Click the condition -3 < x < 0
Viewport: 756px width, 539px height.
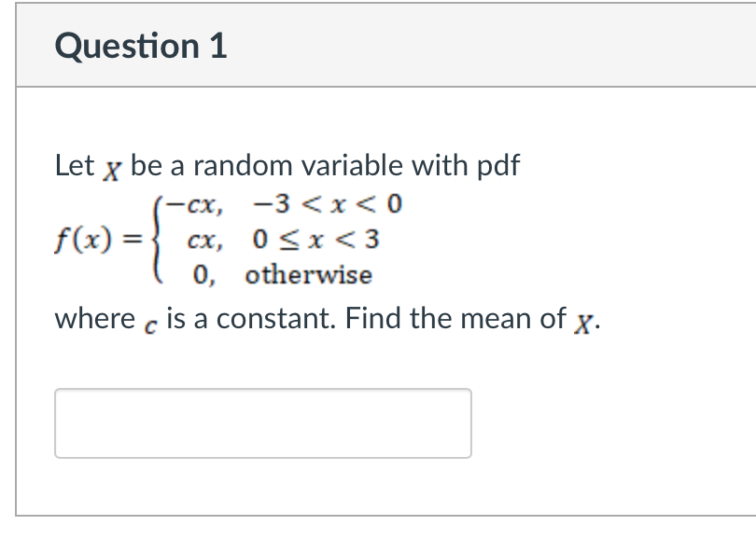click(331, 204)
